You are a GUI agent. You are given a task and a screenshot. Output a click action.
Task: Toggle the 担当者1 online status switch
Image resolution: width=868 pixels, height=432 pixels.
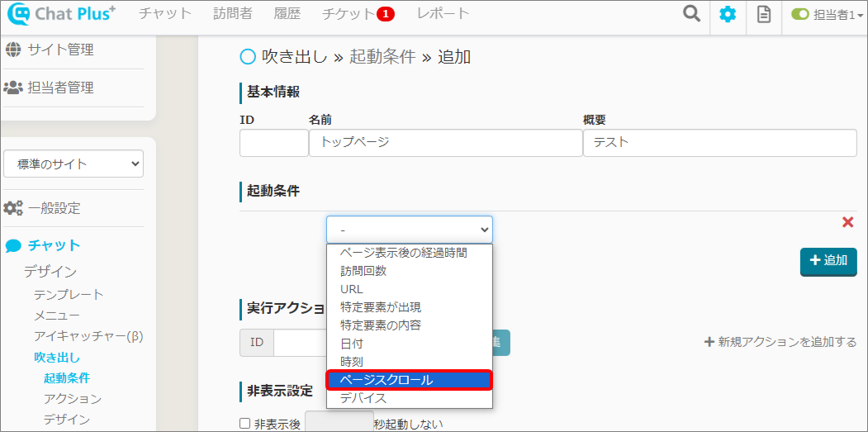pos(799,14)
